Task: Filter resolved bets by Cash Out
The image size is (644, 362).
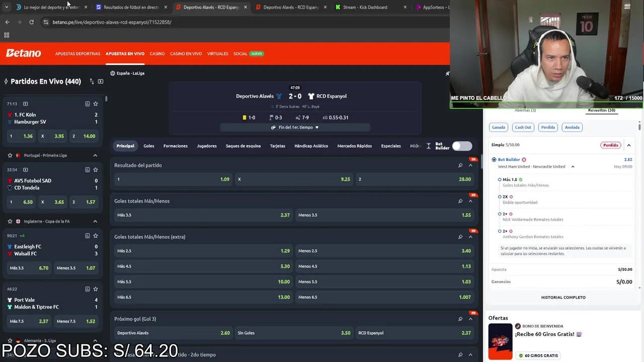Action: (x=523, y=127)
